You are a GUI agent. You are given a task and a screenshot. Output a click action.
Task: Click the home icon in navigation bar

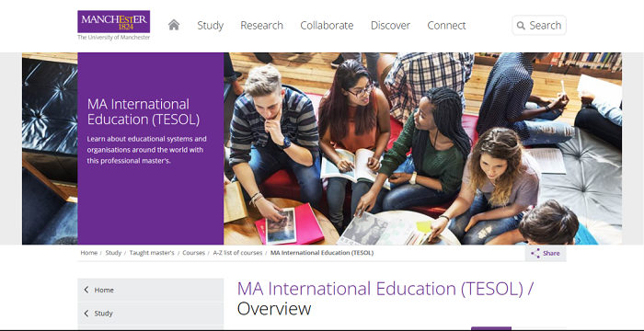174,25
